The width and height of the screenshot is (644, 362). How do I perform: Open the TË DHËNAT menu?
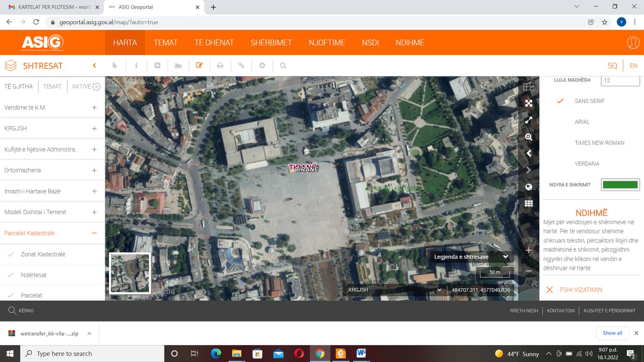point(214,43)
